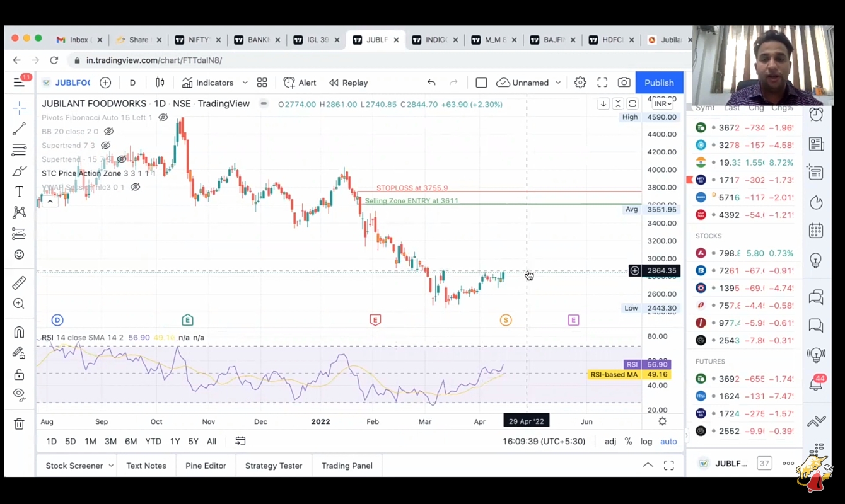Open the Stock Screener dropdown arrow

[111, 466]
